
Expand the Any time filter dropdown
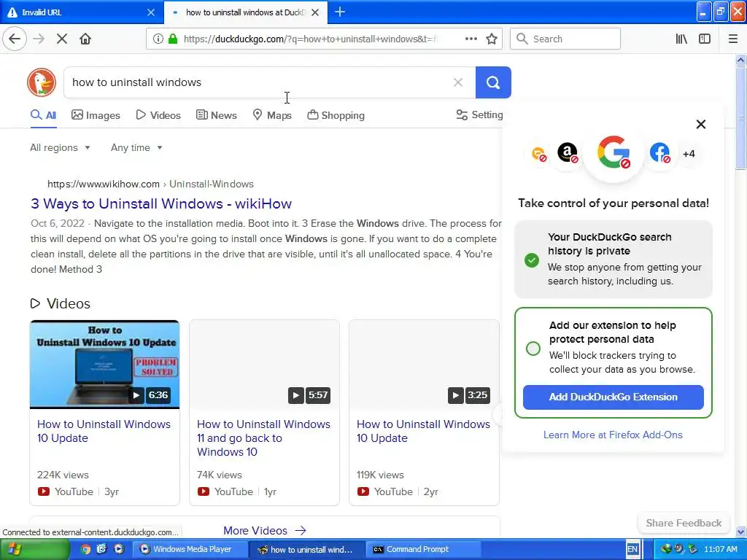(136, 147)
